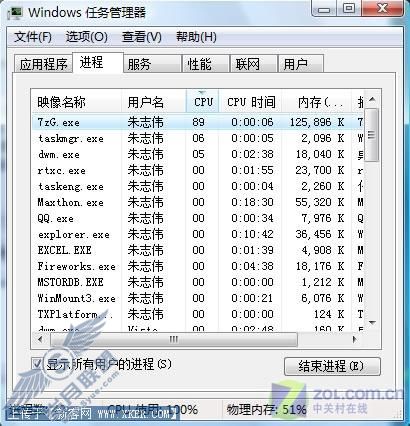
Task: Click the horizontal scrollbar thumb
Action: tap(173, 340)
